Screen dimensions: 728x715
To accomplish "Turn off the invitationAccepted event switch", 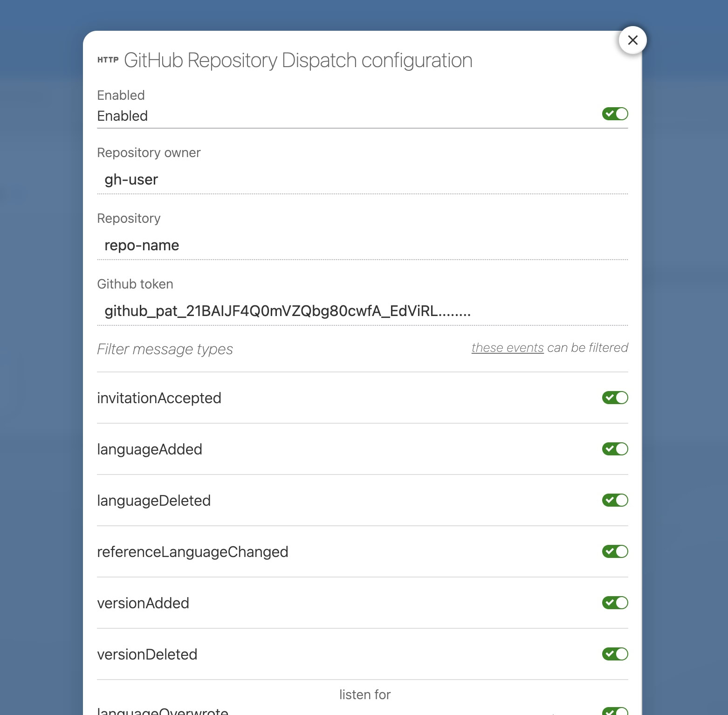I will coord(615,398).
